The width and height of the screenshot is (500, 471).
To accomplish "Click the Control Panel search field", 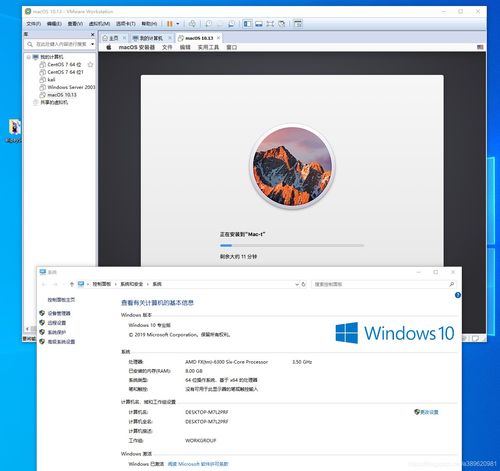I will coord(383,284).
